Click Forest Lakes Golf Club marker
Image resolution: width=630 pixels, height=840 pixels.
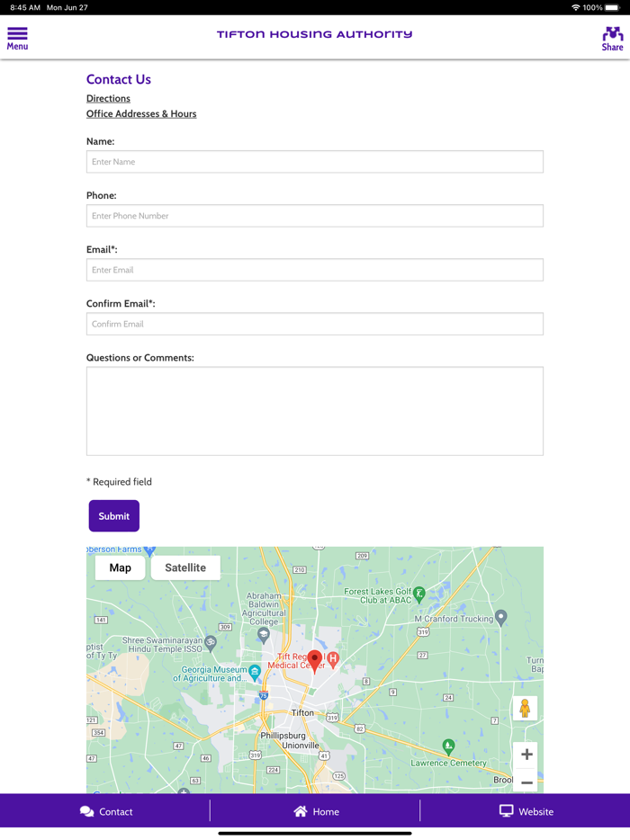[x=419, y=594]
